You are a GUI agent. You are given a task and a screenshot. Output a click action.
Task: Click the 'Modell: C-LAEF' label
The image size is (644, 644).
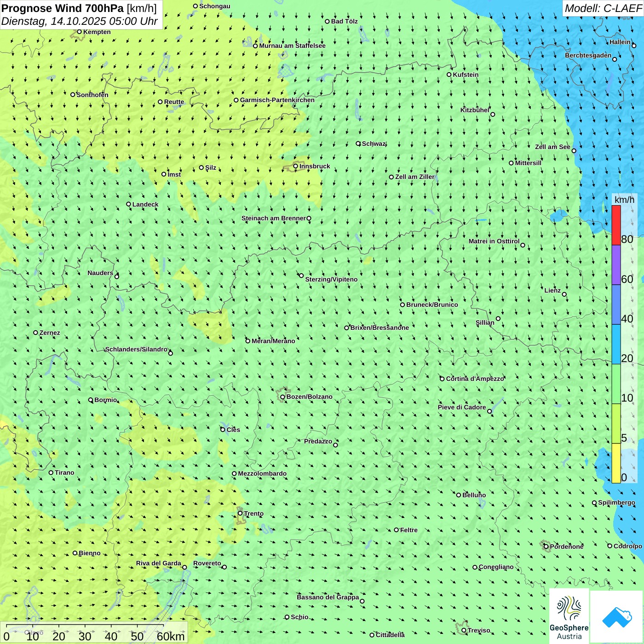(x=603, y=8)
